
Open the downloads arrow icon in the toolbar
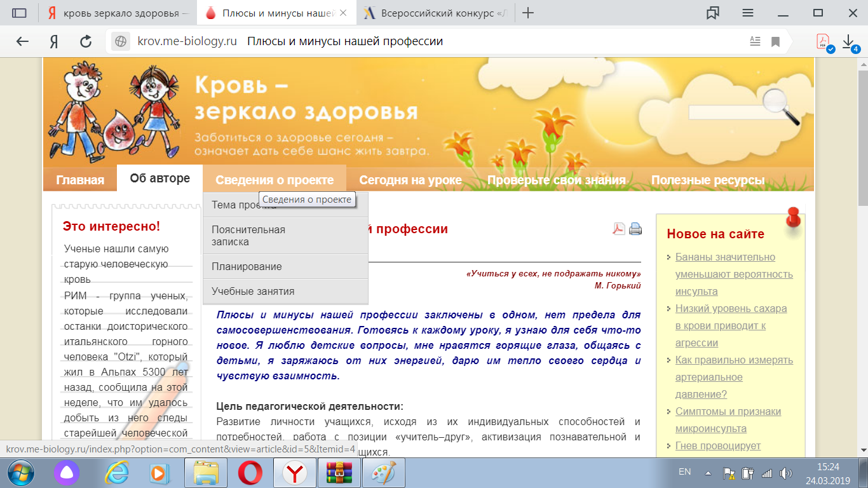(x=848, y=41)
